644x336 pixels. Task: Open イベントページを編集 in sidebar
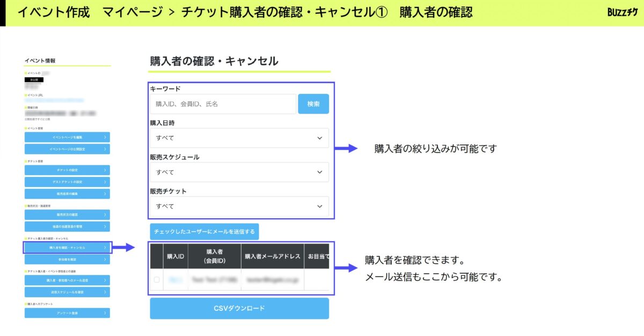coord(67,137)
